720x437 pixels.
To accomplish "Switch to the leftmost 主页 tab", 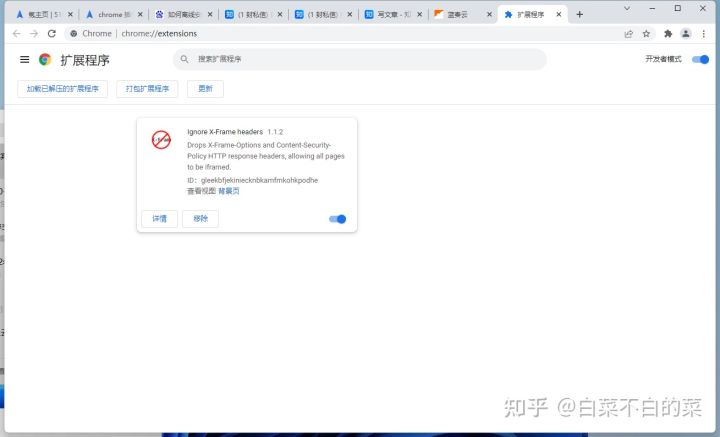I will 44,15.
